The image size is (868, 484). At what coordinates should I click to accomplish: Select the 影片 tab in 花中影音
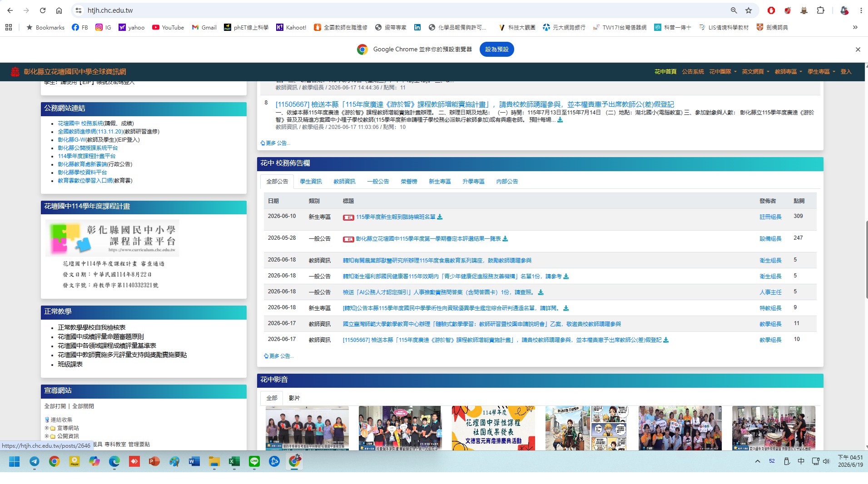pyautogui.click(x=294, y=398)
